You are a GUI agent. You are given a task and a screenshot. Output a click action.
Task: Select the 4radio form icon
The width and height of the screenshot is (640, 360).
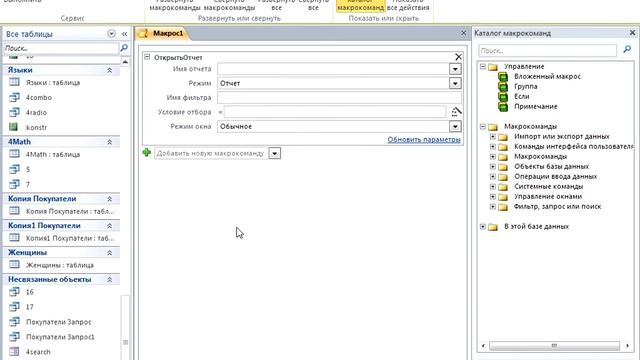click(14, 112)
